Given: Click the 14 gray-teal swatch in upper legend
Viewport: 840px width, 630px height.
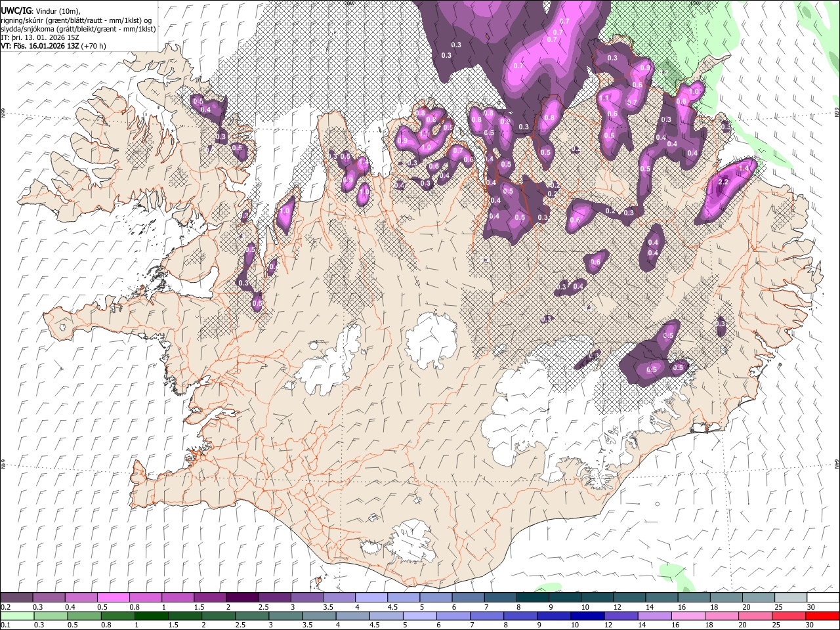Looking at the screenshot, I should [x=661, y=598].
